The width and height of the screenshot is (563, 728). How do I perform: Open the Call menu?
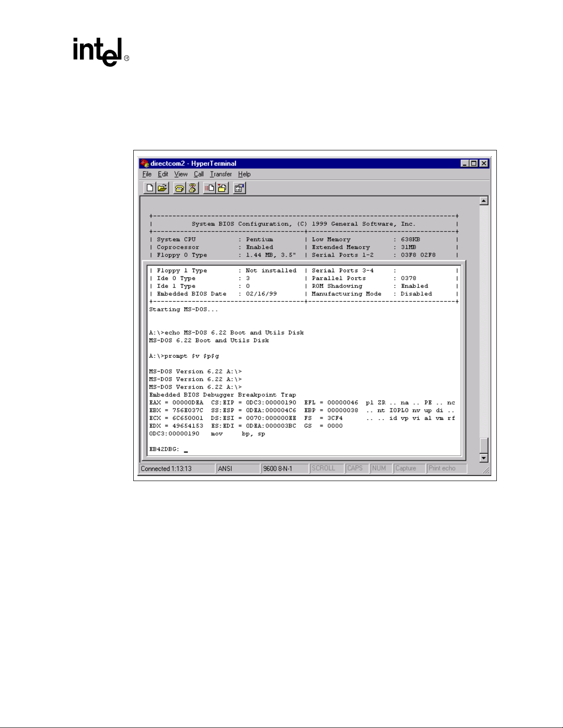click(199, 174)
